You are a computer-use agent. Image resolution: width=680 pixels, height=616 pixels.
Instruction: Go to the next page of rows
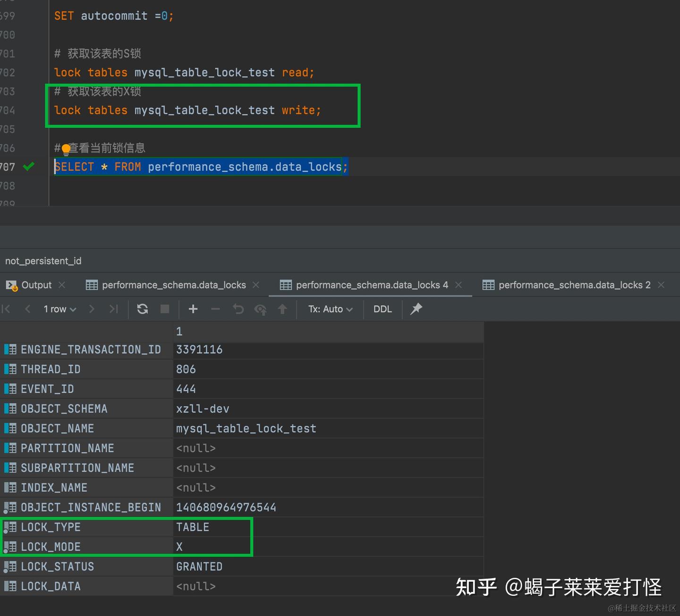click(92, 309)
